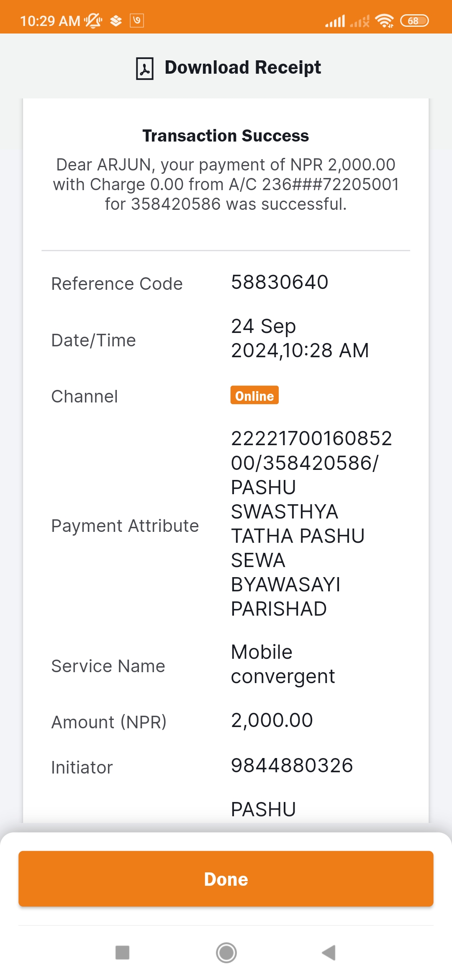This screenshot has width=452, height=980.
Task: Tap the Android home circle button
Action: pos(226,953)
